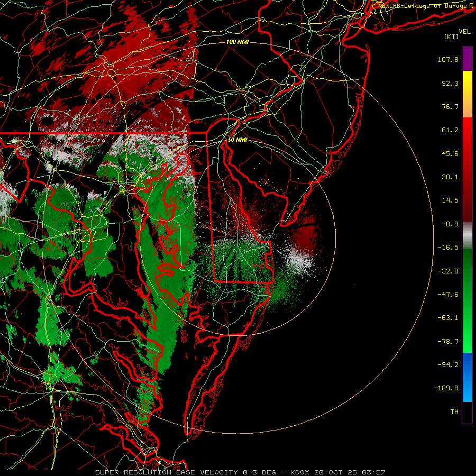Select the 30.1 velocity scale value
This screenshot has height=476, width=476.
click(450, 177)
